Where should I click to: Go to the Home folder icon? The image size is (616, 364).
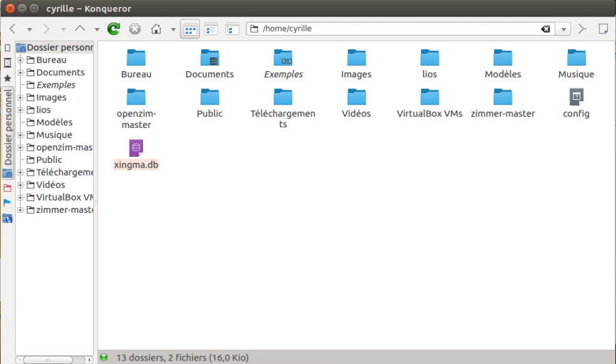tap(156, 29)
